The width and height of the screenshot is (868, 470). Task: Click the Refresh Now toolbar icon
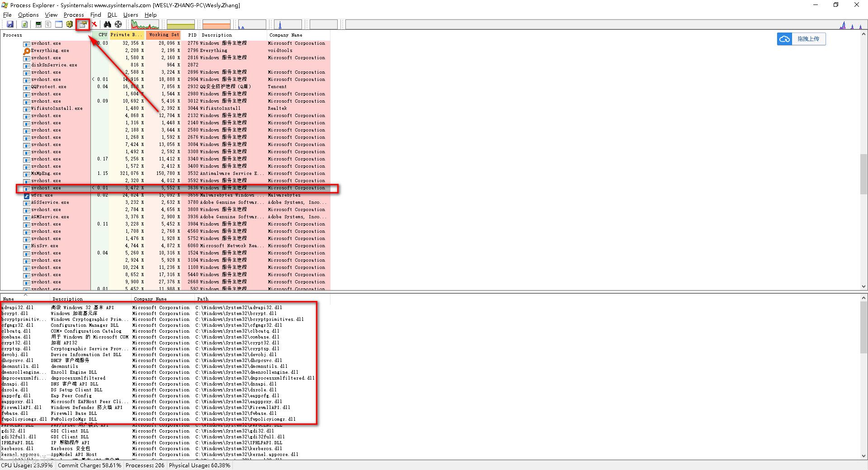pos(25,24)
